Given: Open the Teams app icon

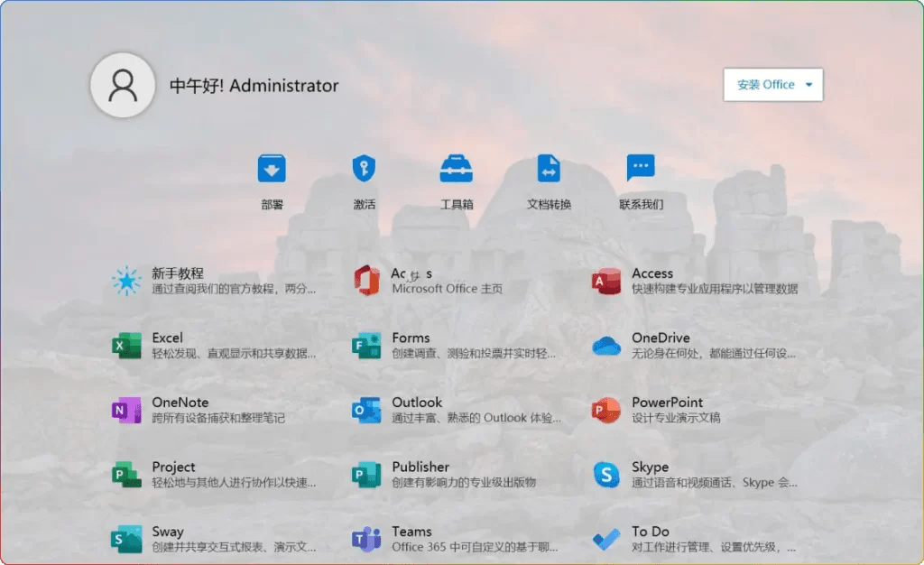Looking at the screenshot, I should 365,539.
